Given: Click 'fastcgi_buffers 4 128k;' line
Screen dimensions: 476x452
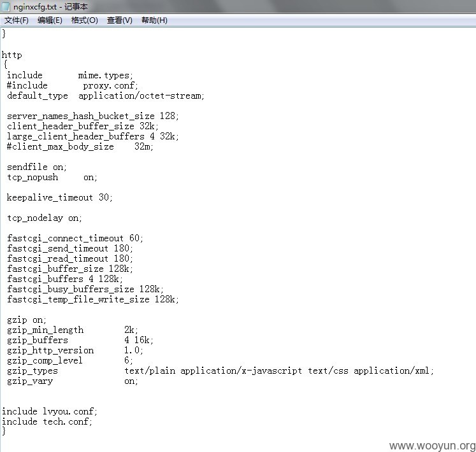Looking at the screenshot, I should [65, 279].
